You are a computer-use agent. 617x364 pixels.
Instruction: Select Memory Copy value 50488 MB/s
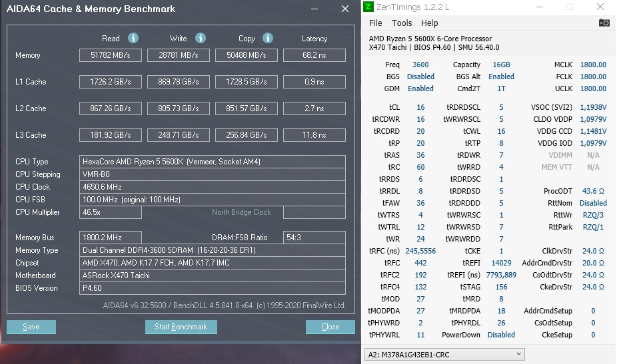click(247, 55)
